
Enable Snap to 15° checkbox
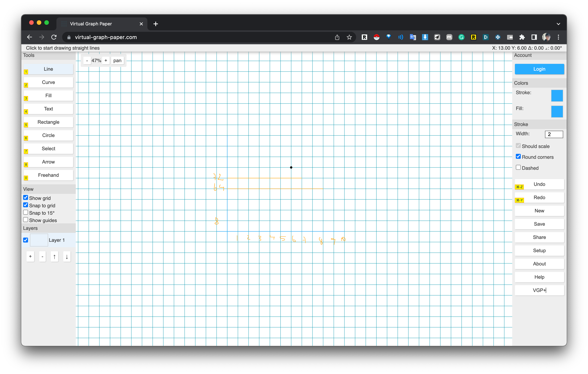26,213
